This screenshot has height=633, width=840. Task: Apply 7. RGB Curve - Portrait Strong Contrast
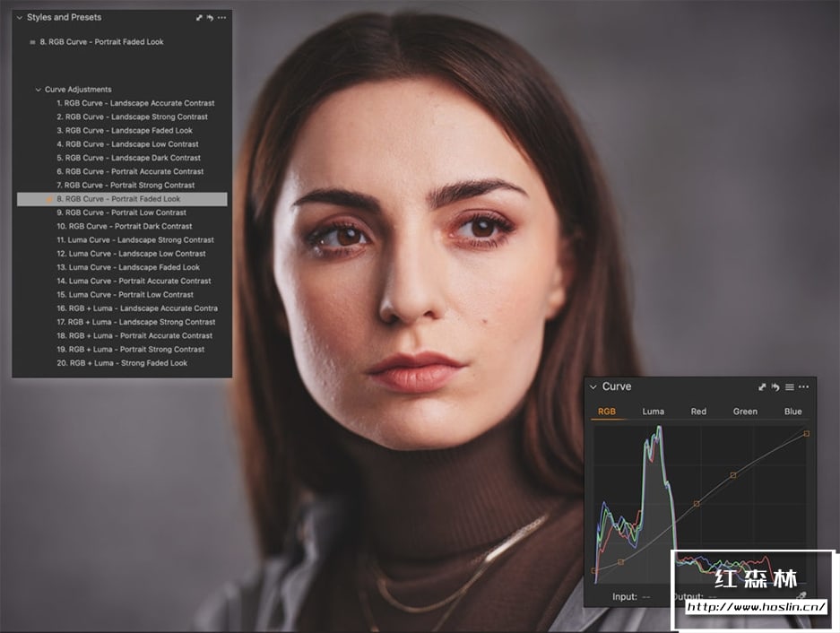coord(126,186)
